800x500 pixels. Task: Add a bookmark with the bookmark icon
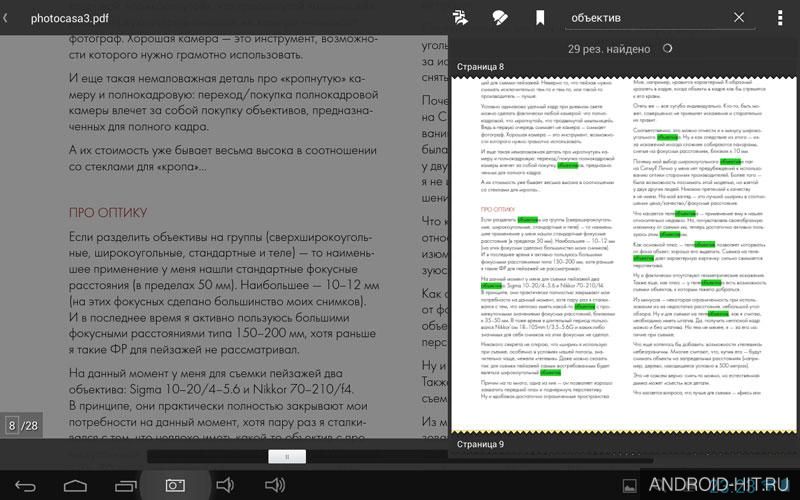pos(540,18)
